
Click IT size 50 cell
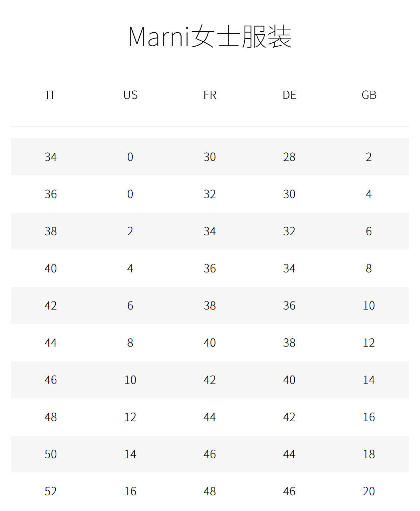(51, 454)
